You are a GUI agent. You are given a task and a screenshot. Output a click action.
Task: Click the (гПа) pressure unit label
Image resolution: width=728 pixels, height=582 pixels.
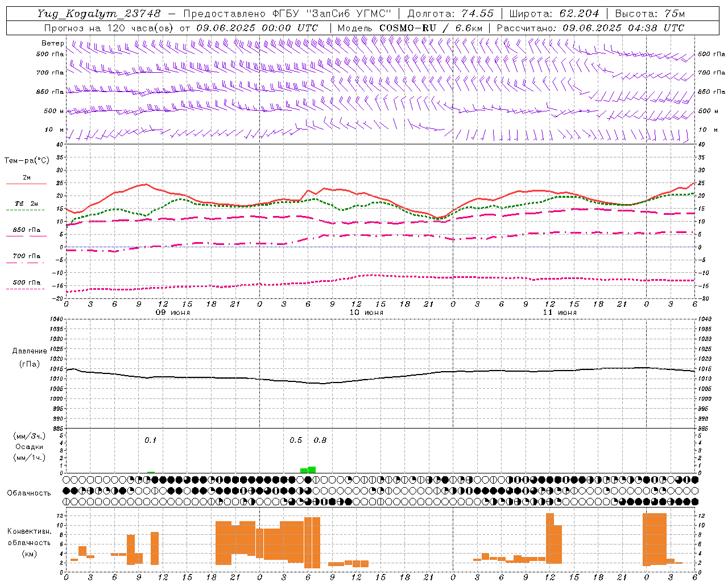(x=30, y=364)
